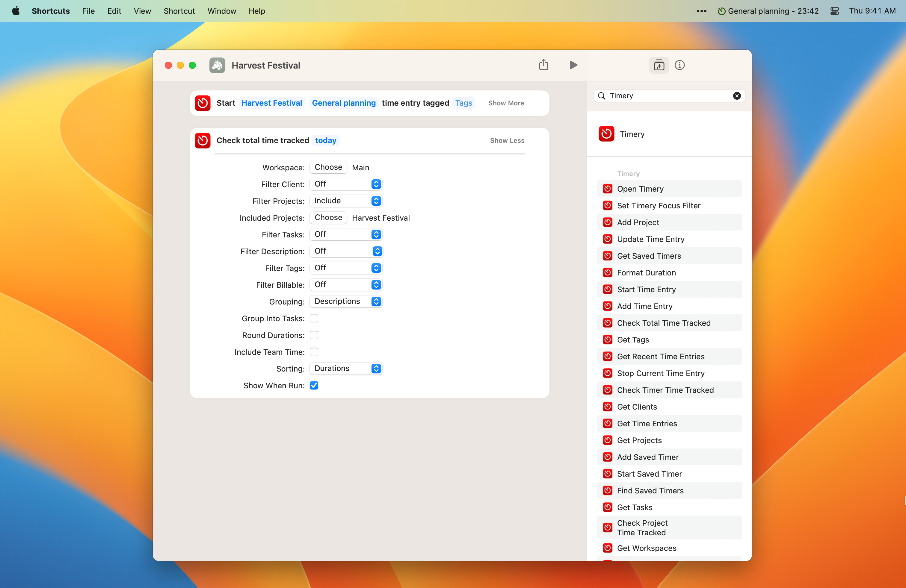Image resolution: width=906 pixels, height=588 pixels.
Task: Clear the Timery search field
Action: pos(737,96)
